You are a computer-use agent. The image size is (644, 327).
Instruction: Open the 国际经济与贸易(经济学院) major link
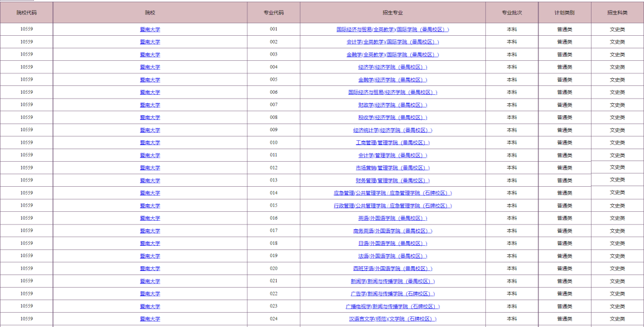click(x=392, y=92)
